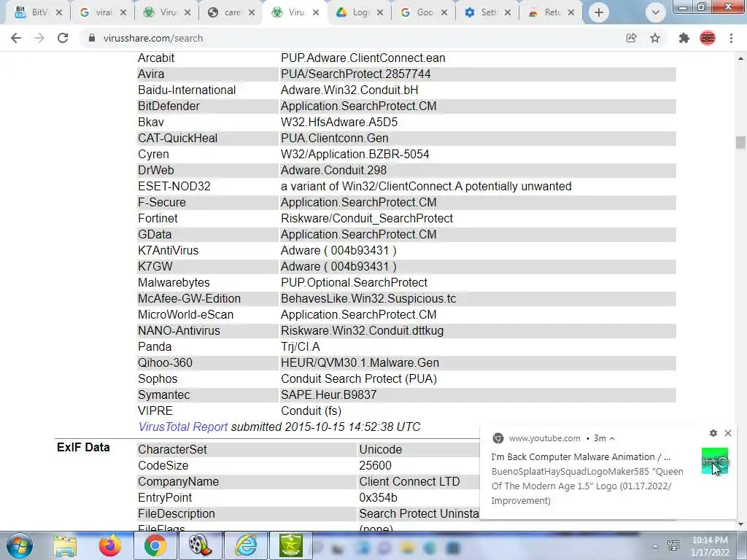Share this page from the address bar
This screenshot has height=560, width=747.
click(631, 38)
